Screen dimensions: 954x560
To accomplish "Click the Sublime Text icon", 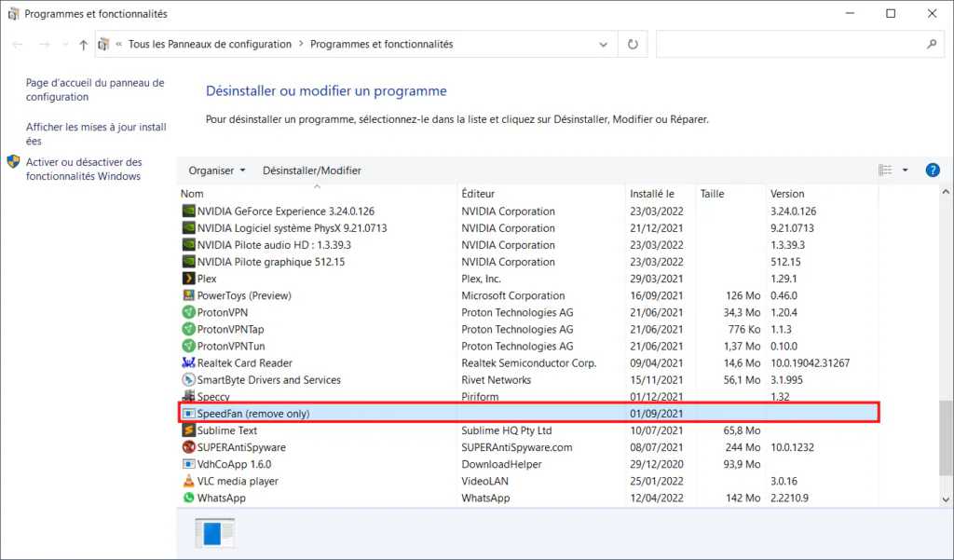I will click(x=188, y=430).
